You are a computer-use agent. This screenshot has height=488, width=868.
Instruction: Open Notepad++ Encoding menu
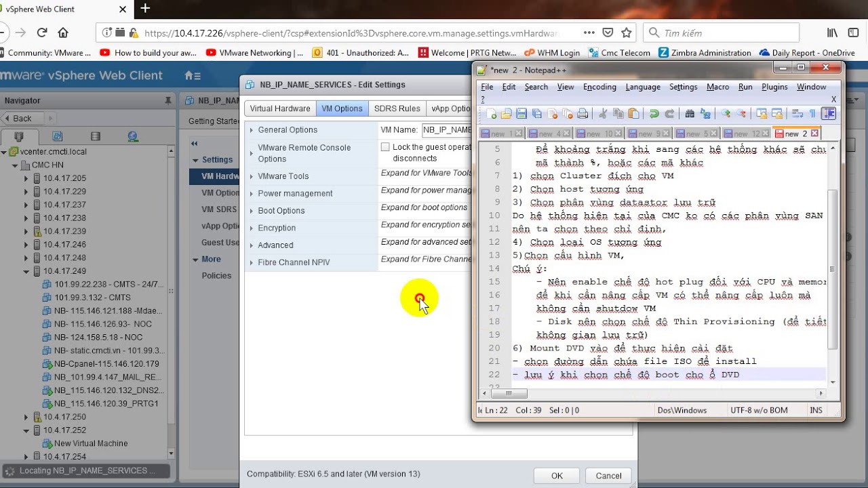599,87
